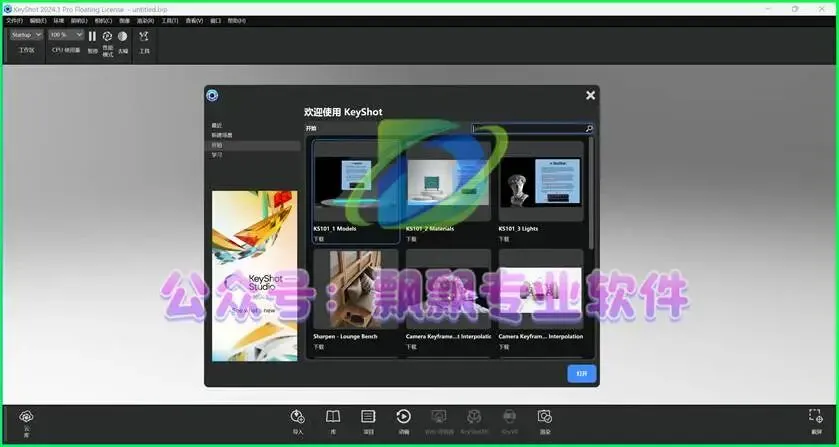
Task: Open the Library book icon
Action: tap(333, 416)
